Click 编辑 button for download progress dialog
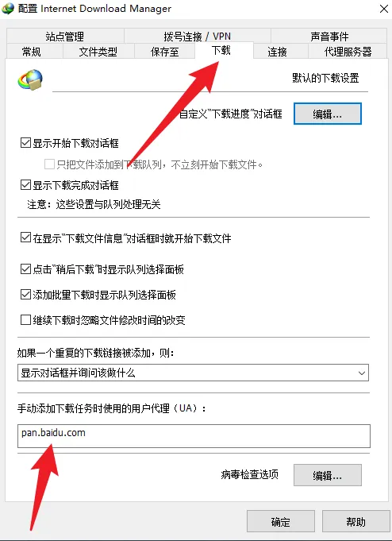Image resolution: width=392 pixels, height=541 pixels. [327, 114]
